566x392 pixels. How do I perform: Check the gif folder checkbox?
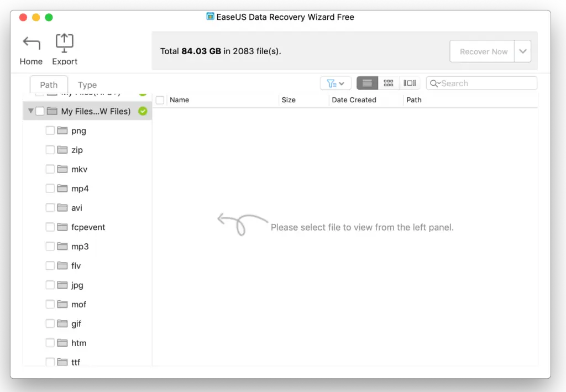click(x=50, y=323)
